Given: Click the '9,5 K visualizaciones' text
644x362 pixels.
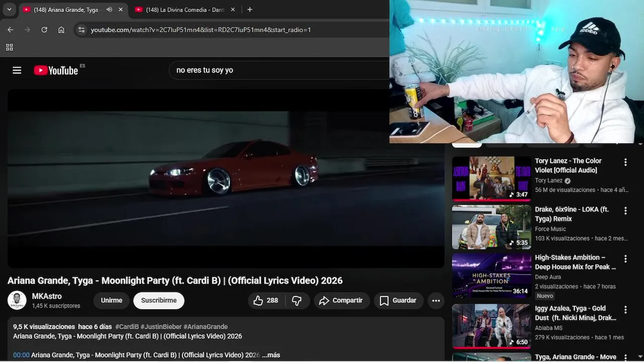Looking at the screenshot, I should 44,327.
